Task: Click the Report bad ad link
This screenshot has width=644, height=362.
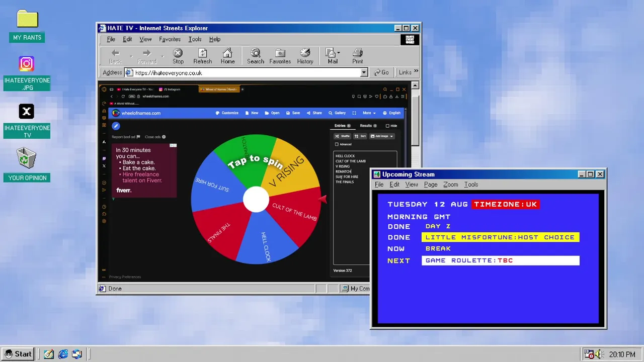Action: pyautogui.click(x=126, y=137)
